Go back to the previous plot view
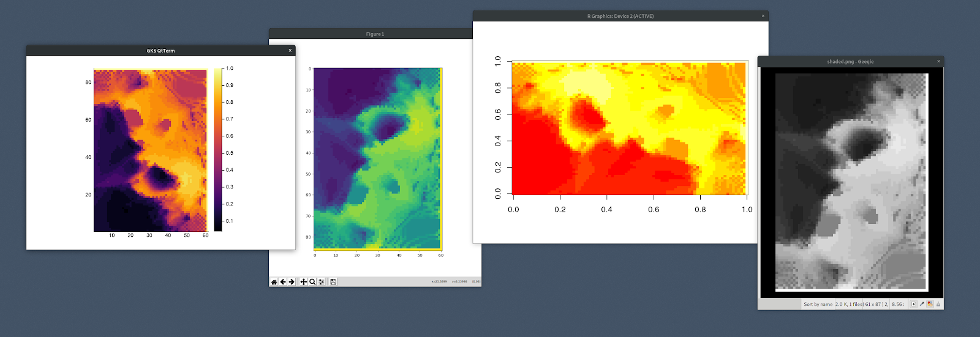This screenshot has height=337, width=980. (283, 282)
